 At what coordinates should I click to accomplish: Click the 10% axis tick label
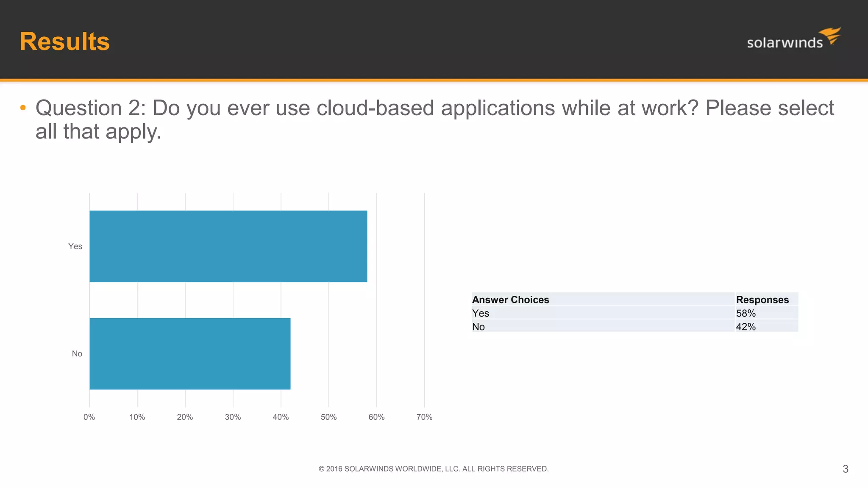pyautogui.click(x=137, y=417)
